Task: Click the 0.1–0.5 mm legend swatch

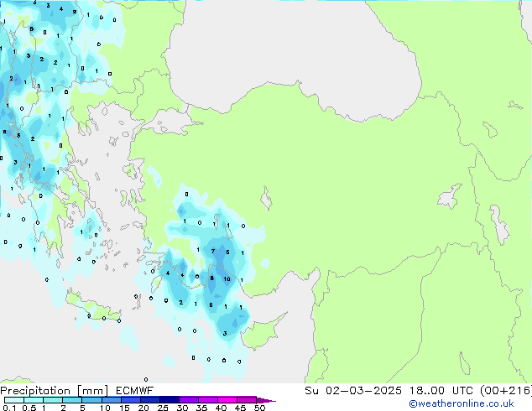Action: [14, 400]
